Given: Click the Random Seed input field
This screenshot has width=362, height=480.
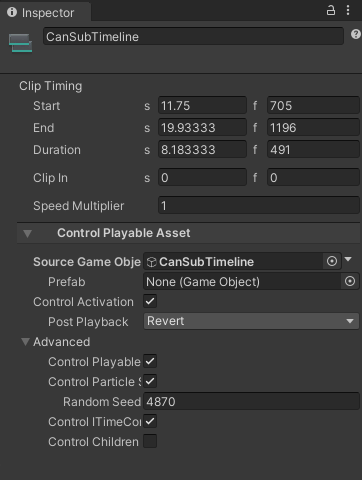Looking at the screenshot, I should pos(251,401).
